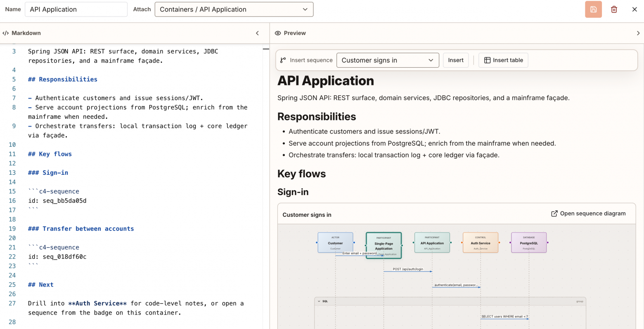Click the Drill into **Auth Service** line in editor
This screenshot has height=329, width=644.
(x=136, y=308)
